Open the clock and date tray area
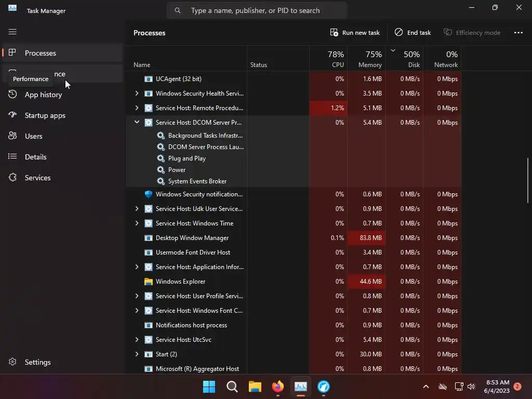Screen dimensions: 532x399 497,387
